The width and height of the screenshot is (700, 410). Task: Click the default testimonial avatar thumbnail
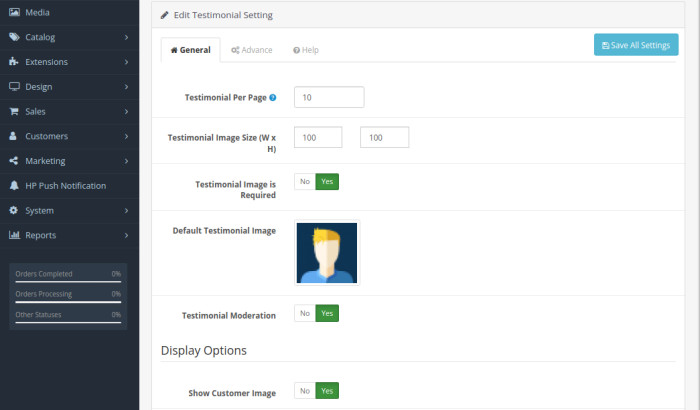tap(327, 253)
